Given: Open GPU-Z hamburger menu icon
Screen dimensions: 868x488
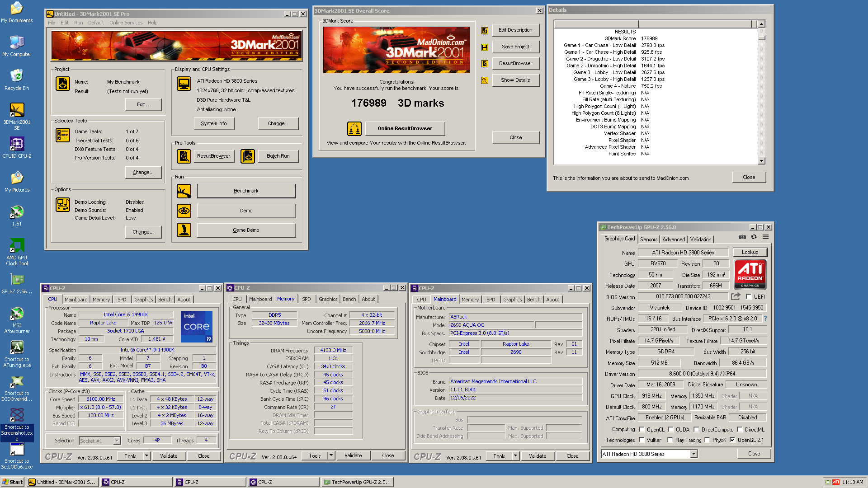Looking at the screenshot, I should click(765, 237).
